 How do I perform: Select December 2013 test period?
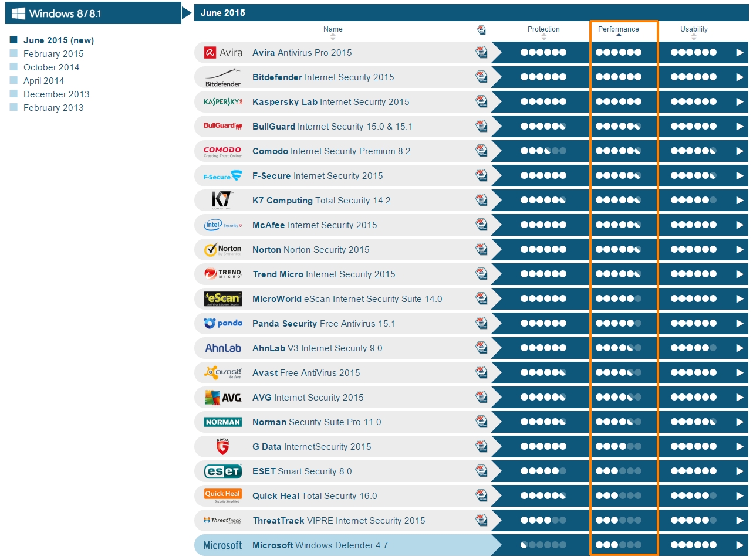(56, 94)
